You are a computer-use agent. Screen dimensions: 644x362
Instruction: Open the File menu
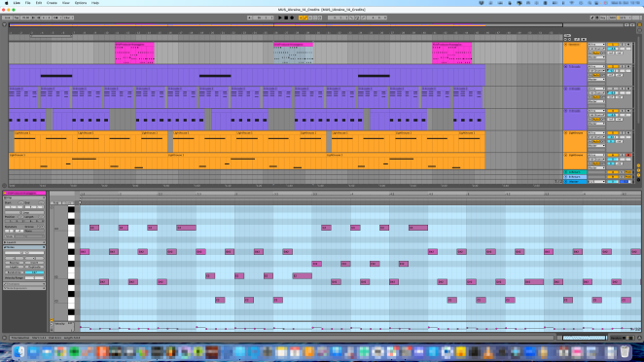[27, 3]
